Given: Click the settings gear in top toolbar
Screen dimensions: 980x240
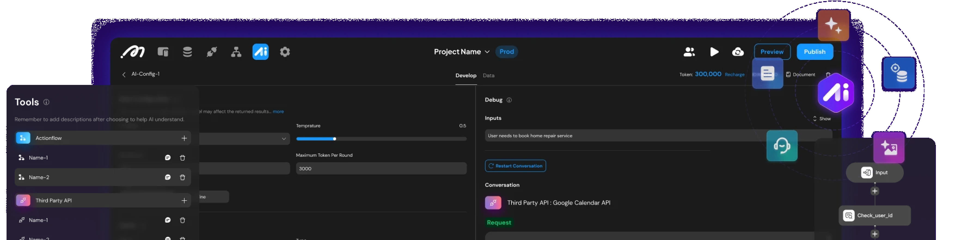Looking at the screenshot, I should click(284, 52).
